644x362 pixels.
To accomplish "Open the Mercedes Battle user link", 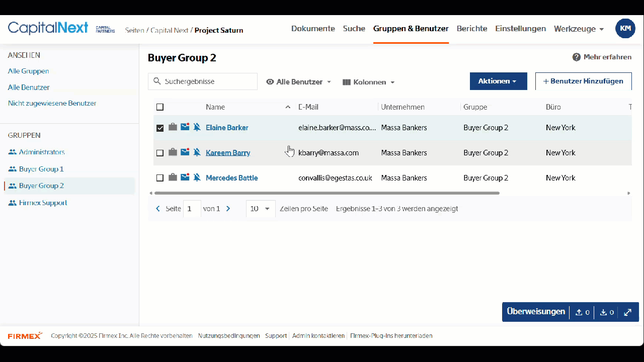I will point(232,178).
